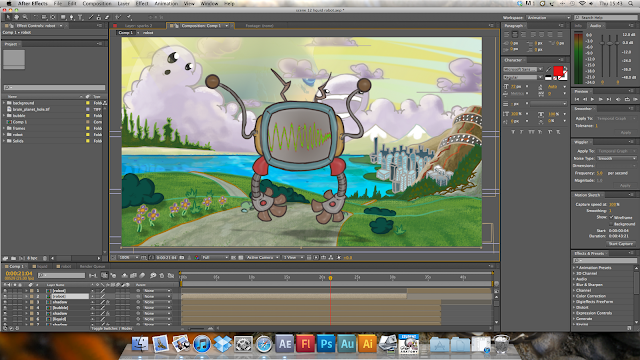This screenshot has height=360, width=640.
Task: Toggle Wireframe checkbox in Motion Sketch
Action: point(611,217)
